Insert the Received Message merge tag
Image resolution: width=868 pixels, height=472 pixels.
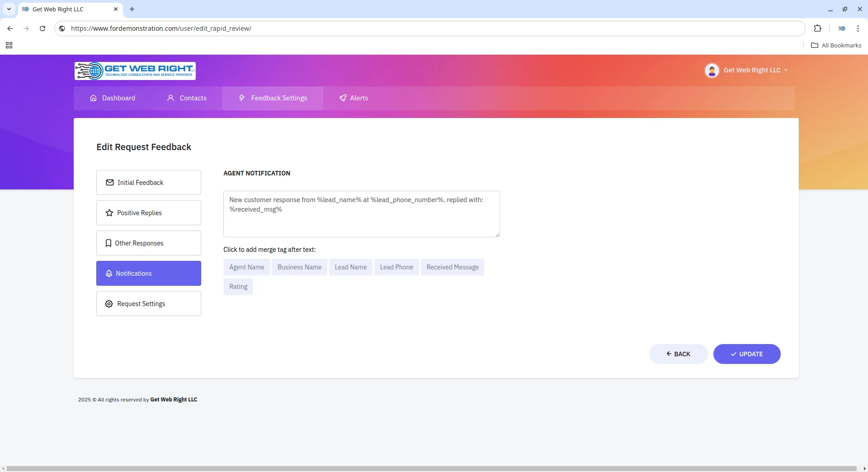452,267
